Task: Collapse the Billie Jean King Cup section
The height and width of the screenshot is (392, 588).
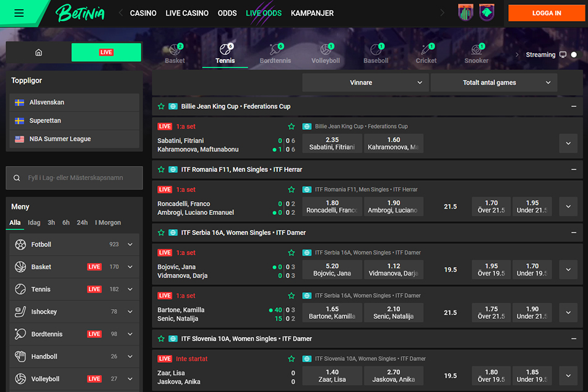Action: pyautogui.click(x=573, y=107)
